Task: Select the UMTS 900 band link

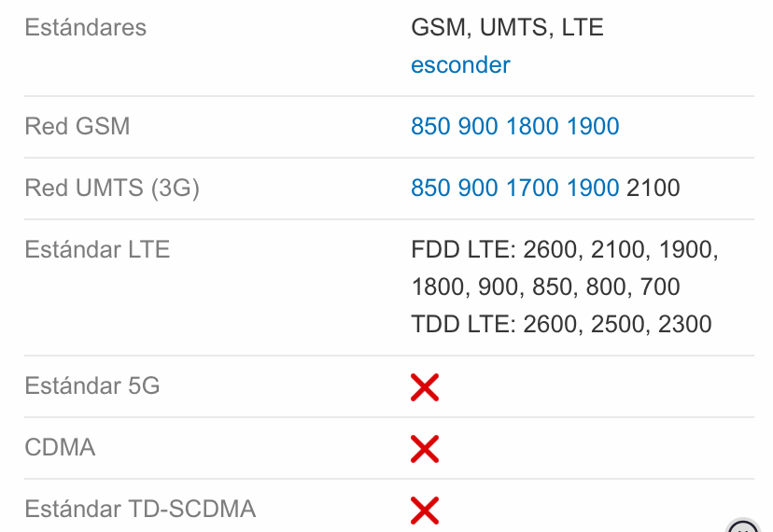Action: [x=478, y=189]
